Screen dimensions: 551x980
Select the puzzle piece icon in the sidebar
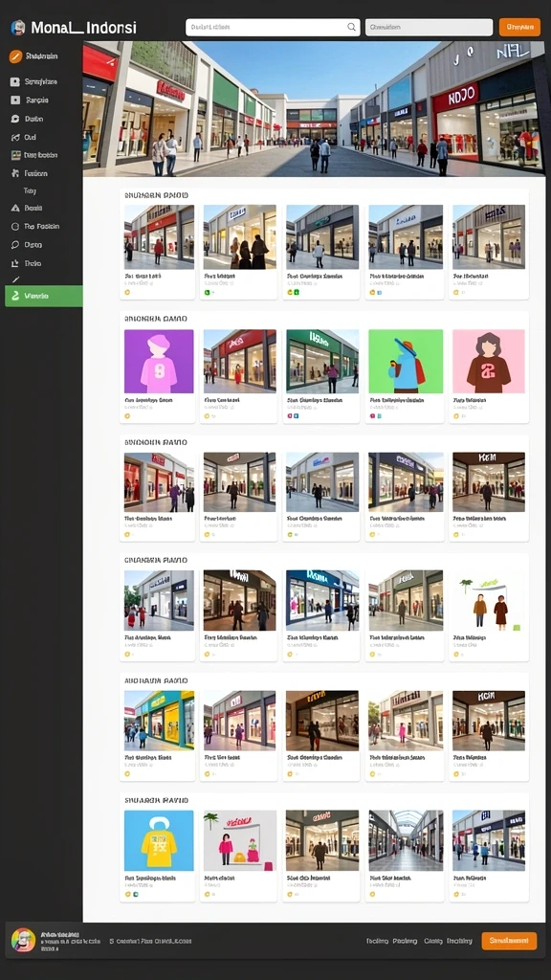click(x=15, y=174)
